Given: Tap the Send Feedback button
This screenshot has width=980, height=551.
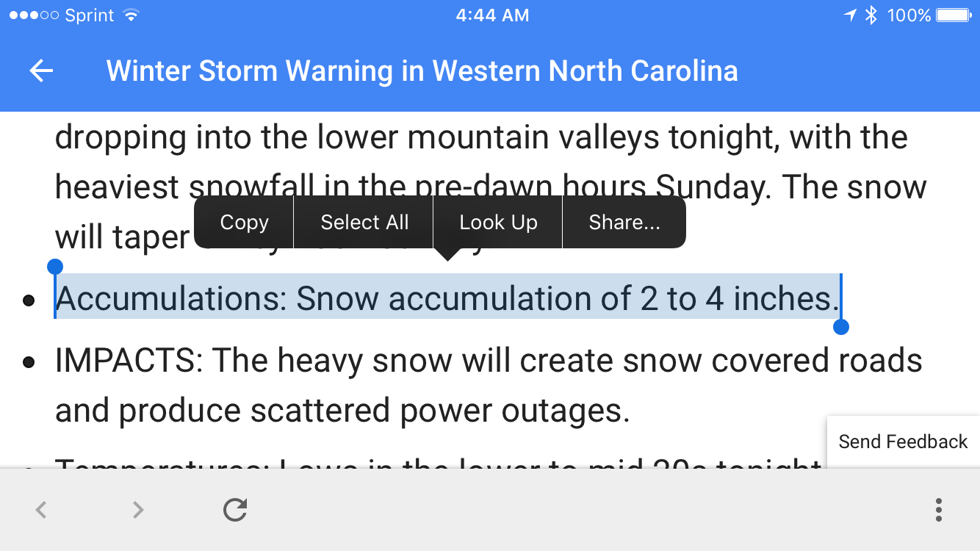Looking at the screenshot, I should pos(903,442).
